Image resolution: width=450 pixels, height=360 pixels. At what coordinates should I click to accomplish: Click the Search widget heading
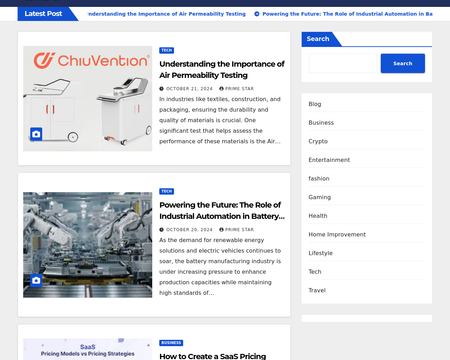click(x=318, y=39)
